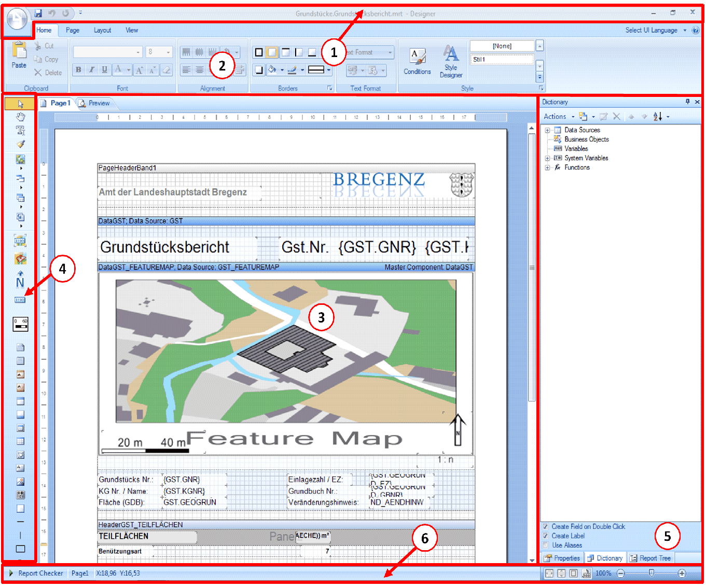
Task: Select the gauge component tool
Action: pos(20,324)
